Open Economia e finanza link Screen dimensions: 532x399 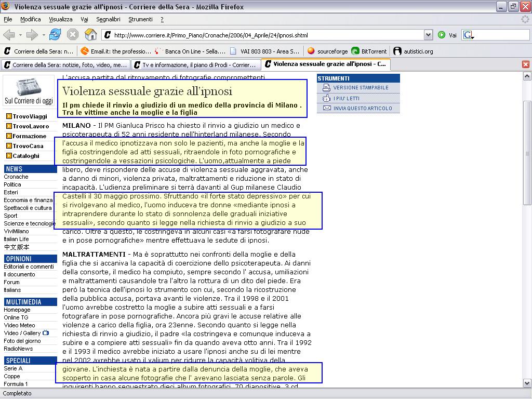[x=28, y=200]
